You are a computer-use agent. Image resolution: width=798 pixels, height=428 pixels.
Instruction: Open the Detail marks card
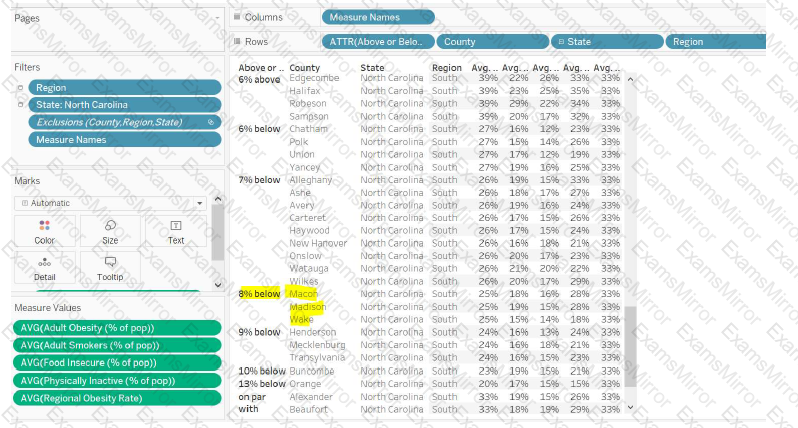45,268
